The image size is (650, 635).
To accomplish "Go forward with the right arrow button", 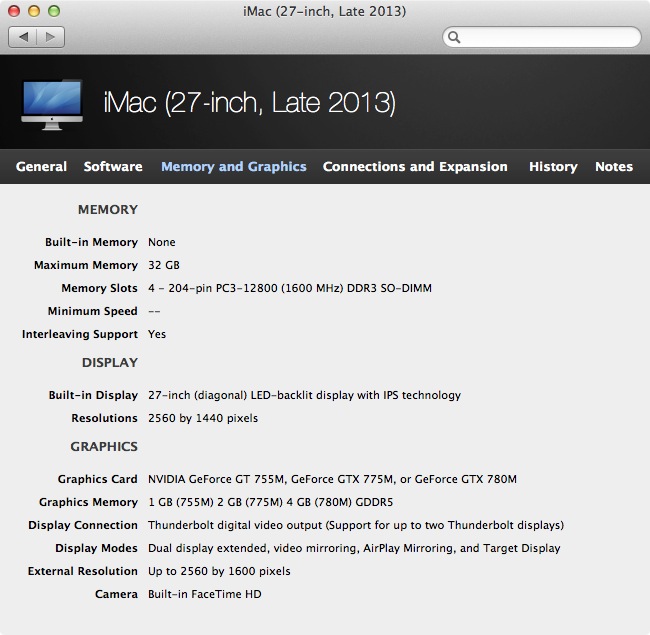I will (x=51, y=37).
